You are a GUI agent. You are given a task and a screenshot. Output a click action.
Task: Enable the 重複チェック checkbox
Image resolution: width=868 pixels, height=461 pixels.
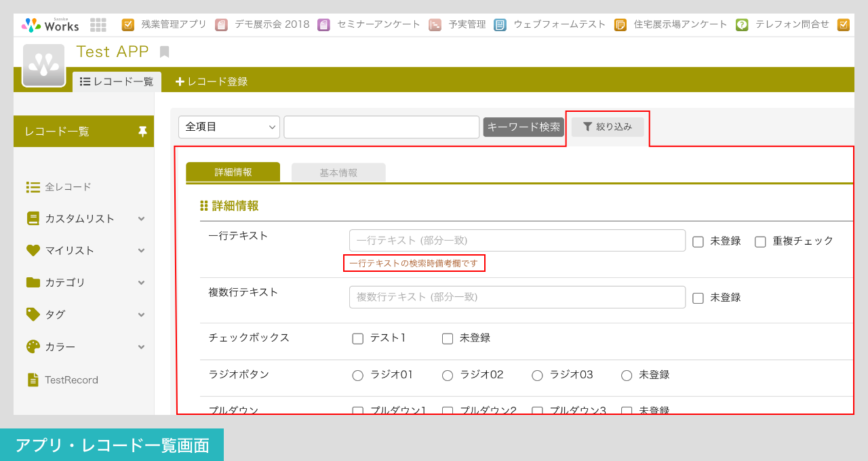coord(760,241)
